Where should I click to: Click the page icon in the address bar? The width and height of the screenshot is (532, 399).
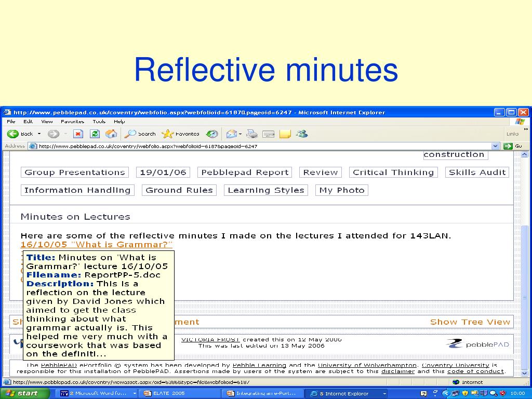coord(33,146)
